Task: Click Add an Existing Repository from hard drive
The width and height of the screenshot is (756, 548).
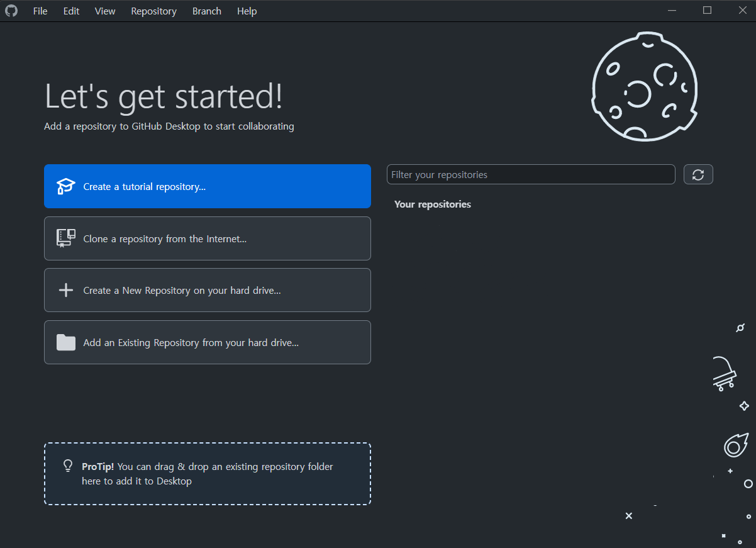Action: [208, 342]
